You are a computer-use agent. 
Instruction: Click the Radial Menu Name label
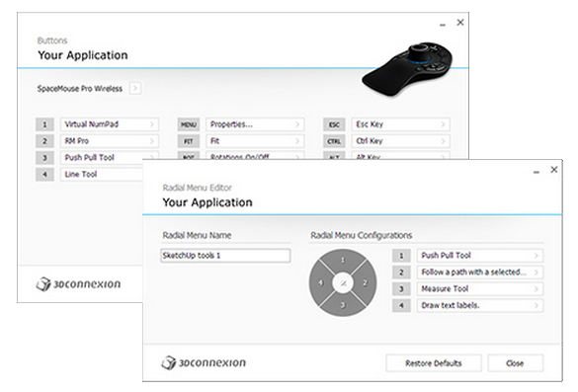[197, 235]
